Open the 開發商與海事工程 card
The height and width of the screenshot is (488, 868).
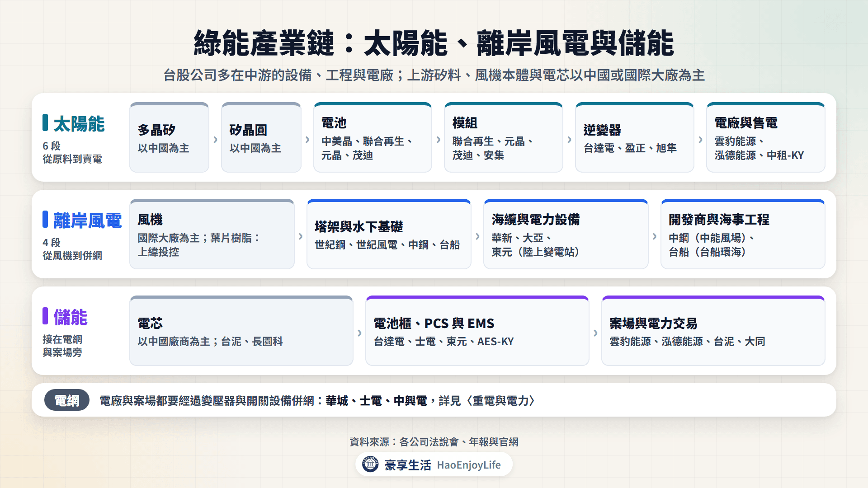[x=743, y=234]
